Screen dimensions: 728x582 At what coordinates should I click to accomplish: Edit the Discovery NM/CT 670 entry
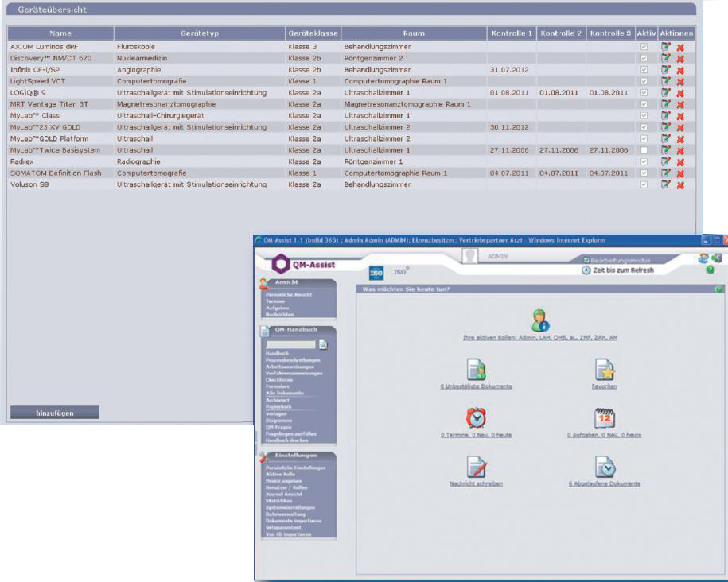[666, 59]
